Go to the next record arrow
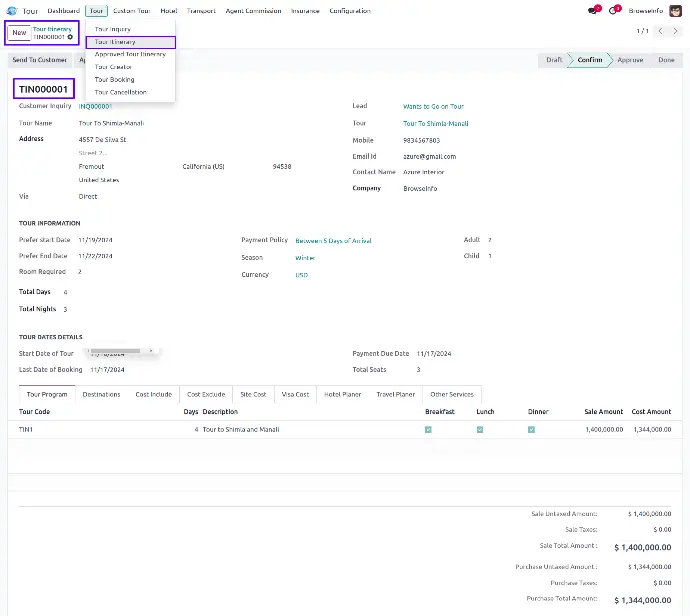The width and height of the screenshot is (690, 616). click(675, 32)
